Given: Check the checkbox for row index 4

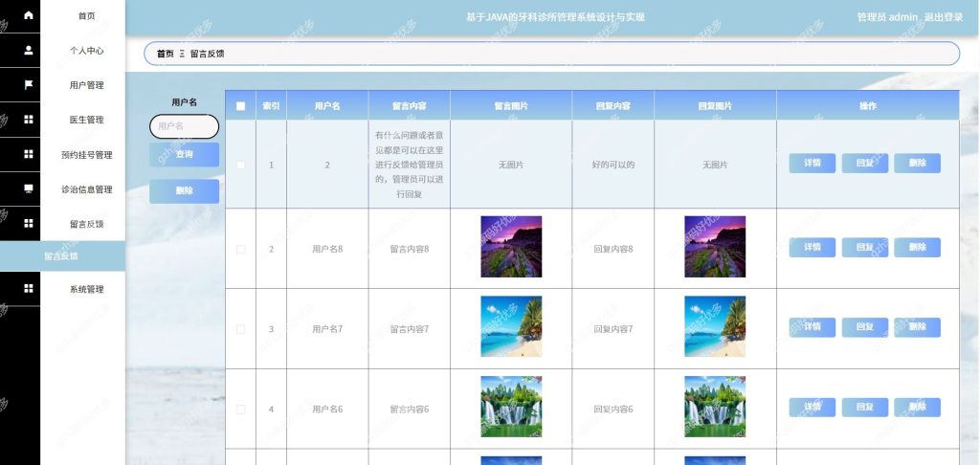Looking at the screenshot, I should click(x=240, y=410).
